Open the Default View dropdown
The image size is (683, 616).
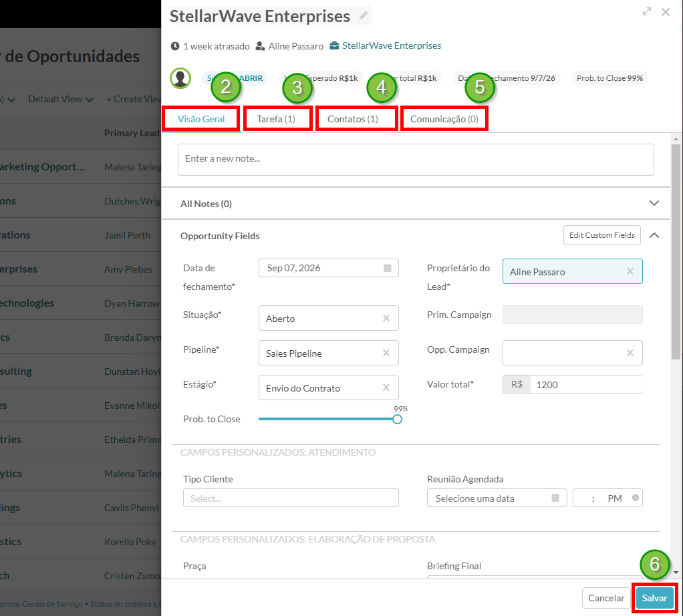(61, 100)
